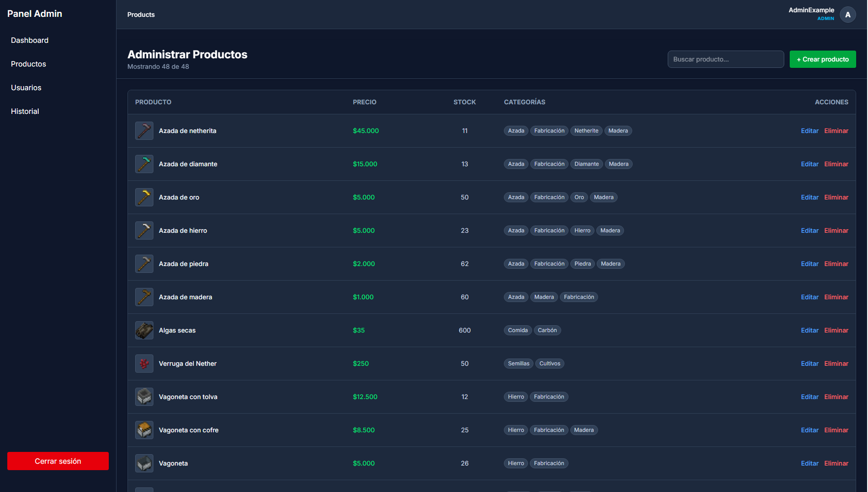Open the Dashboard section

click(x=29, y=40)
